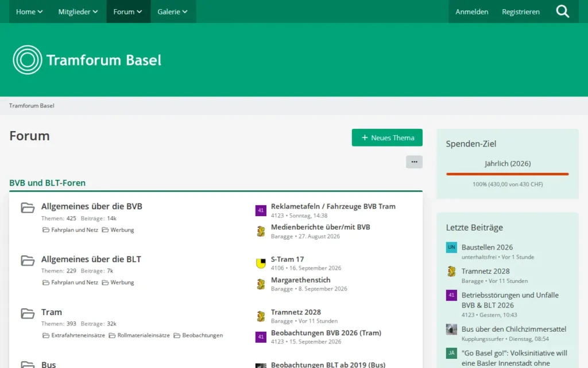Open thread Medienberichte über/mit BVB
This screenshot has height=368, width=588.
tap(320, 227)
